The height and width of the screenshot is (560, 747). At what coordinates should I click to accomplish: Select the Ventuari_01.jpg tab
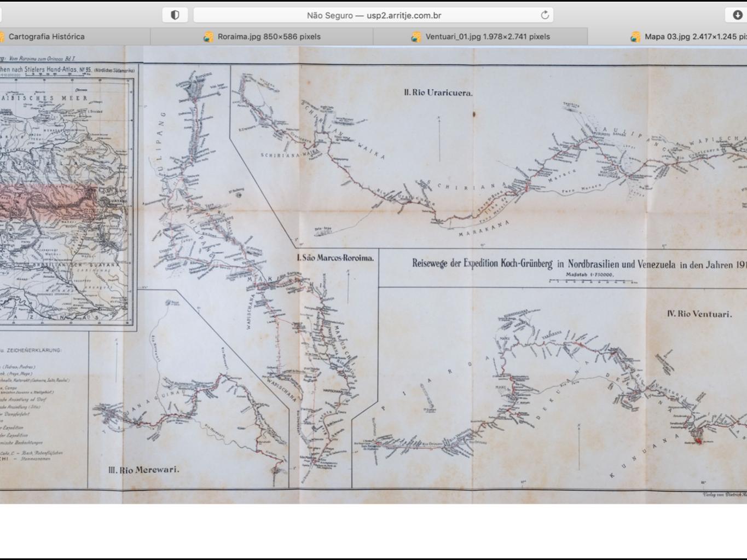click(x=480, y=37)
